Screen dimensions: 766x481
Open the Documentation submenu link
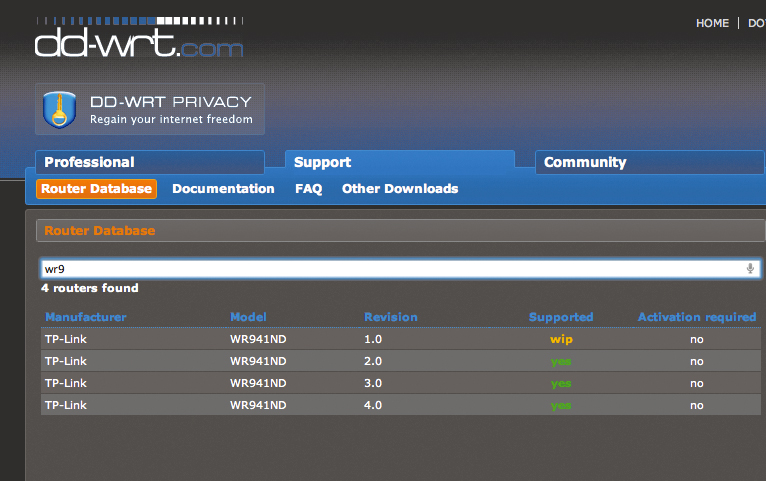coord(223,189)
